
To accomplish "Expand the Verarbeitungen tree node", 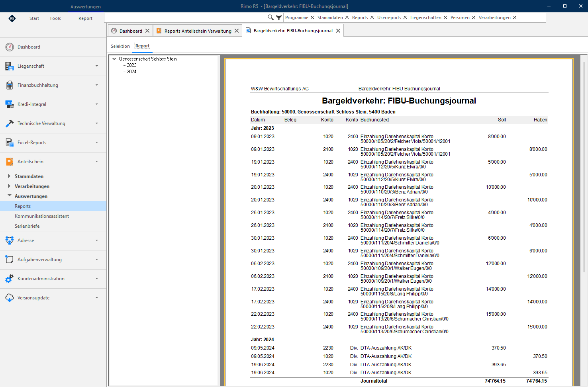I will point(9,186).
